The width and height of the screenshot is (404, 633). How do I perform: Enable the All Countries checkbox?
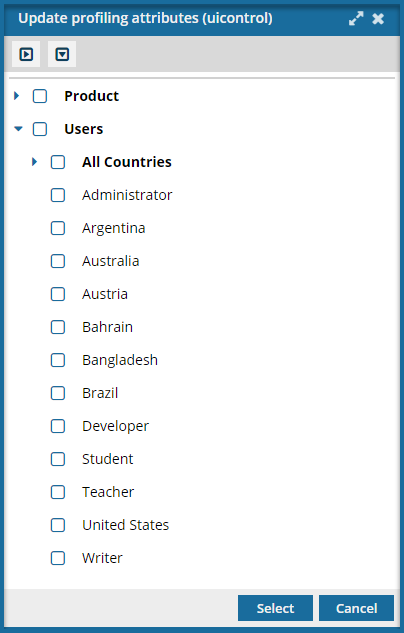(58, 162)
